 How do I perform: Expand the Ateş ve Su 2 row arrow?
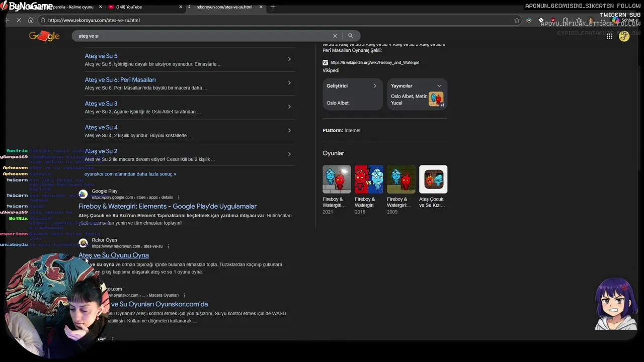tap(289, 154)
